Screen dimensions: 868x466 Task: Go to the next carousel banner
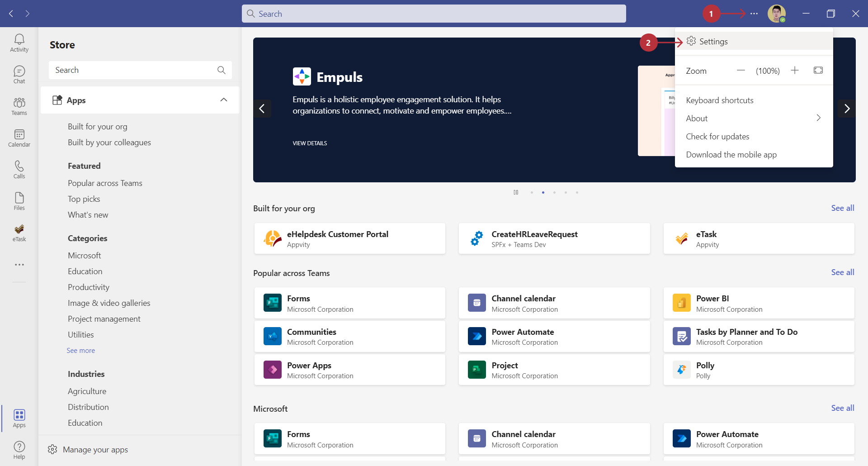(846, 109)
